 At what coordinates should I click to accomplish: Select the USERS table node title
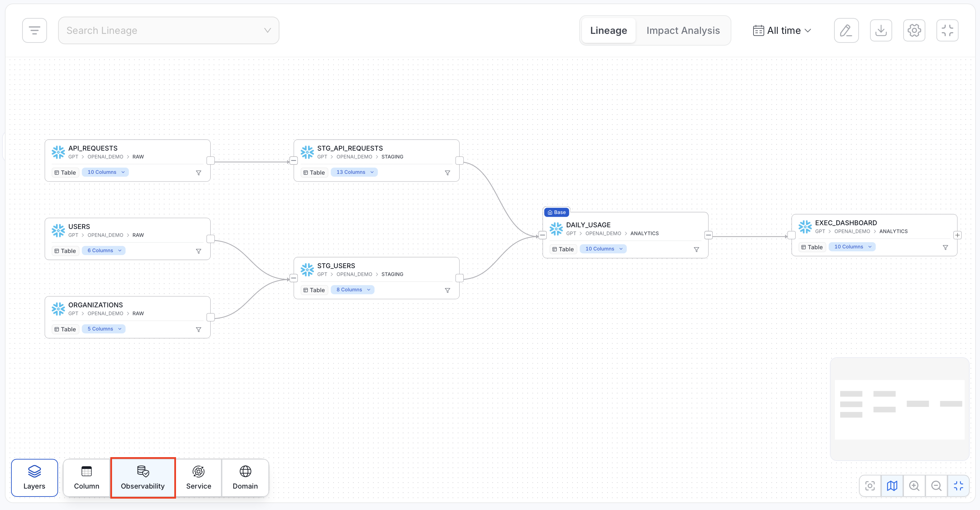[79, 227]
